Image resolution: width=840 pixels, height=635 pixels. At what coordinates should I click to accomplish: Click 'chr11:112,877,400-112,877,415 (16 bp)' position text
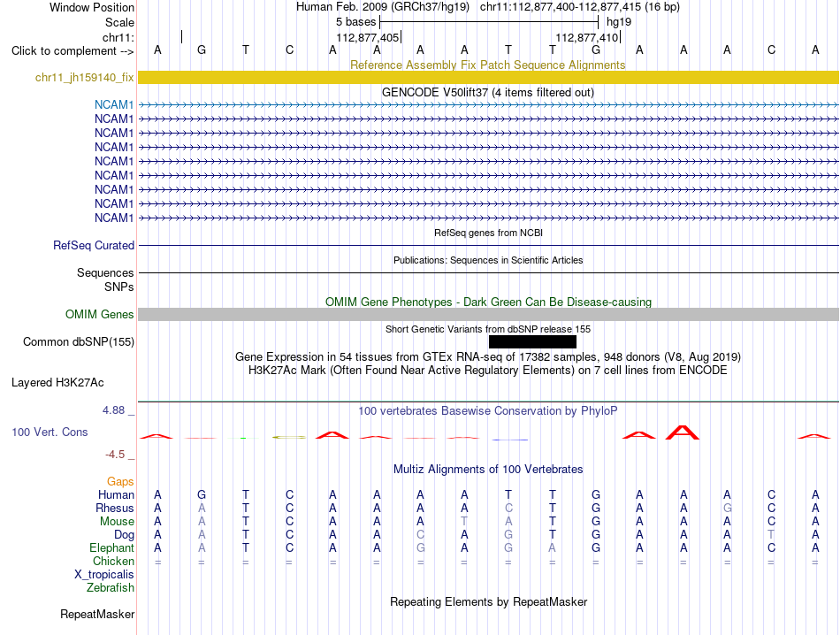[580, 7]
